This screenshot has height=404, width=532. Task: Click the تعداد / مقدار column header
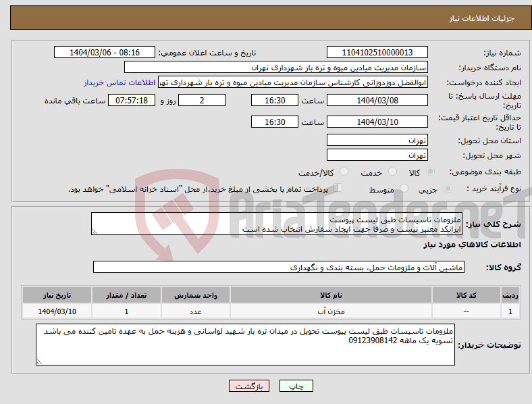[126, 295]
